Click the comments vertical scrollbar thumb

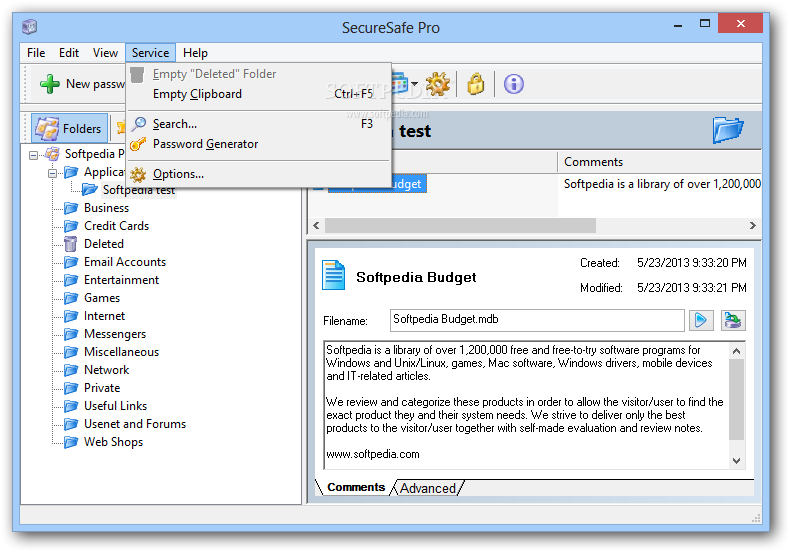737,399
